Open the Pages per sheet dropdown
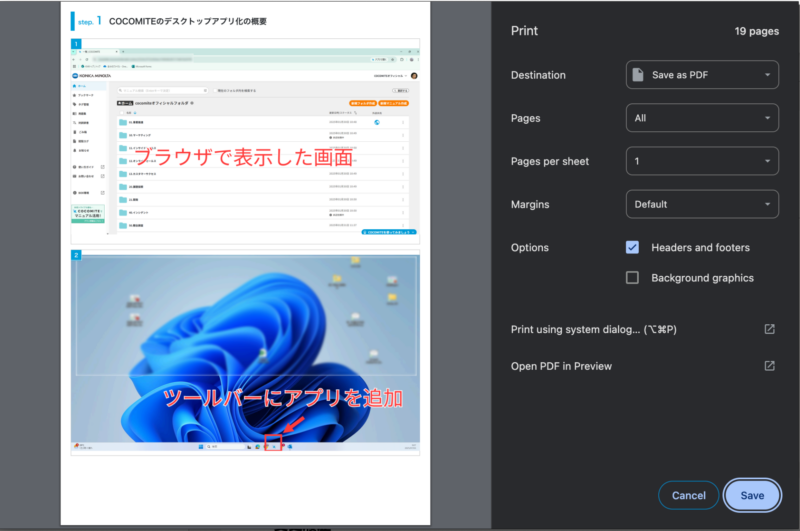This screenshot has width=800, height=531. (x=702, y=161)
